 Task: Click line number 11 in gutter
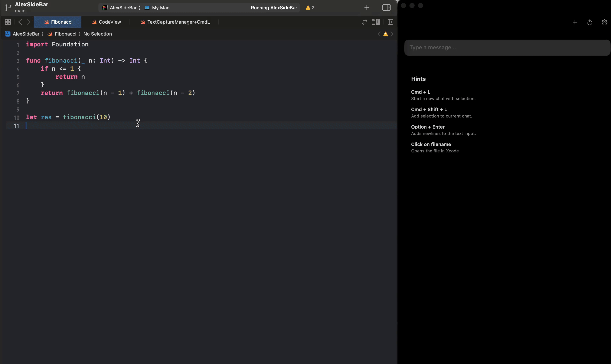point(16,126)
